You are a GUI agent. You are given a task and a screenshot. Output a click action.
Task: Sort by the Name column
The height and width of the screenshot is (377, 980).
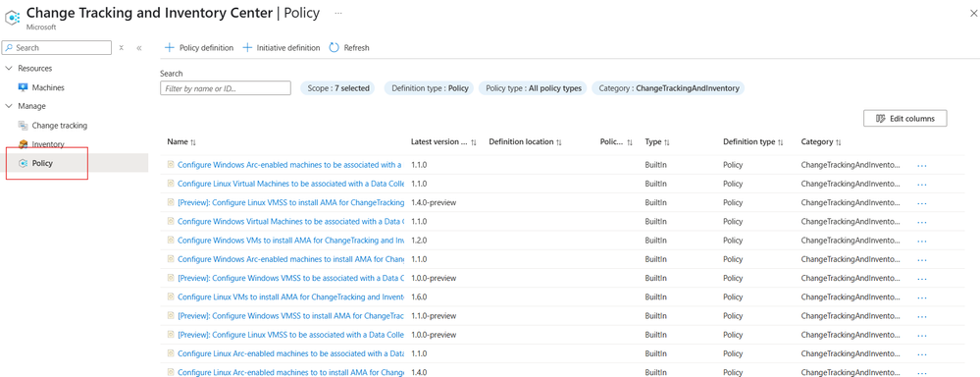tap(181, 142)
